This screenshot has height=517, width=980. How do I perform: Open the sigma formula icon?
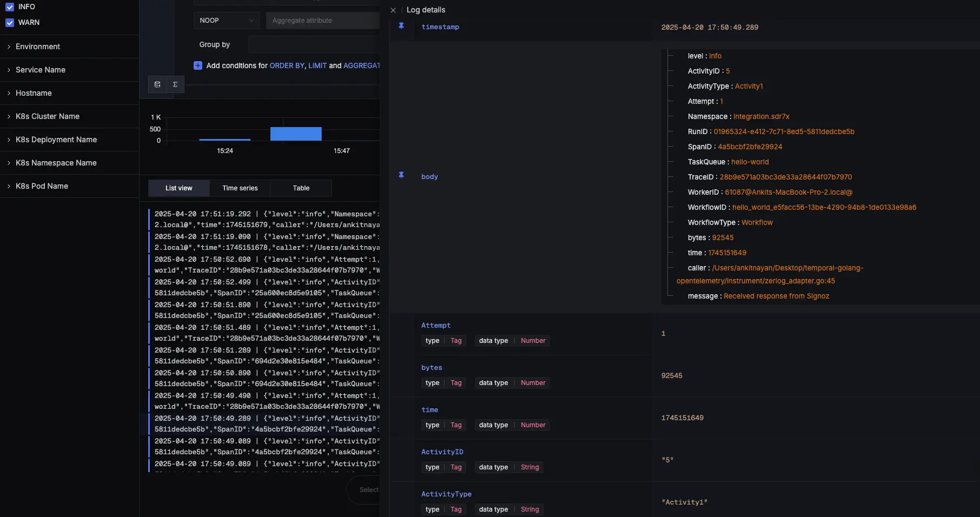(175, 84)
